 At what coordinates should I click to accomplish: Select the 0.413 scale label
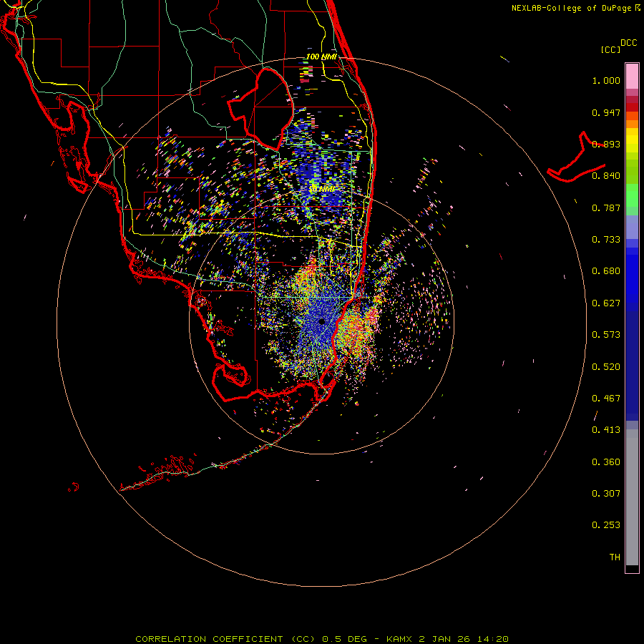click(606, 430)
